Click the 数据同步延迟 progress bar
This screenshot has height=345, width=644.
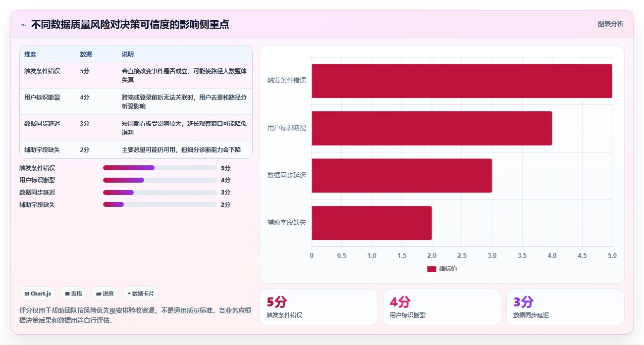pos(160,193)
